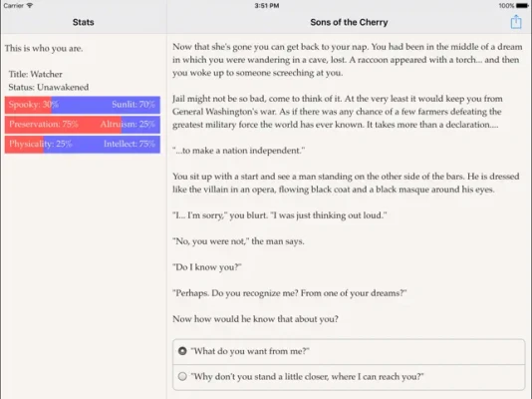Click the paragraph beginning "Now that she's gone"

(x=347, y=60)
